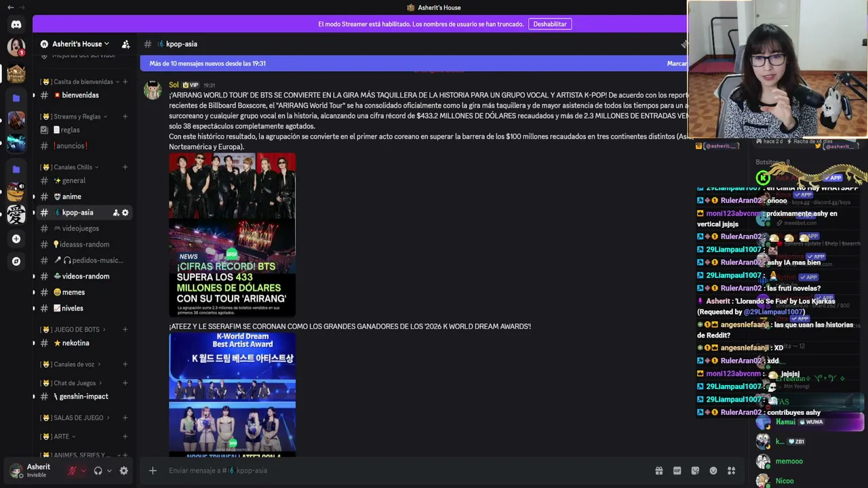Add a channel to Canales Chills
Image resolution: width=868 pixels, height=488 pixels.
point(125,167)
